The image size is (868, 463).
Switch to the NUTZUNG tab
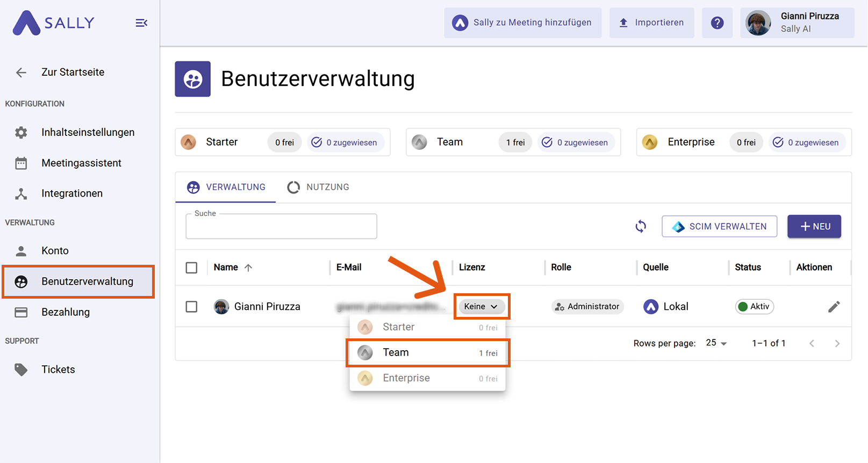point(318,187)
